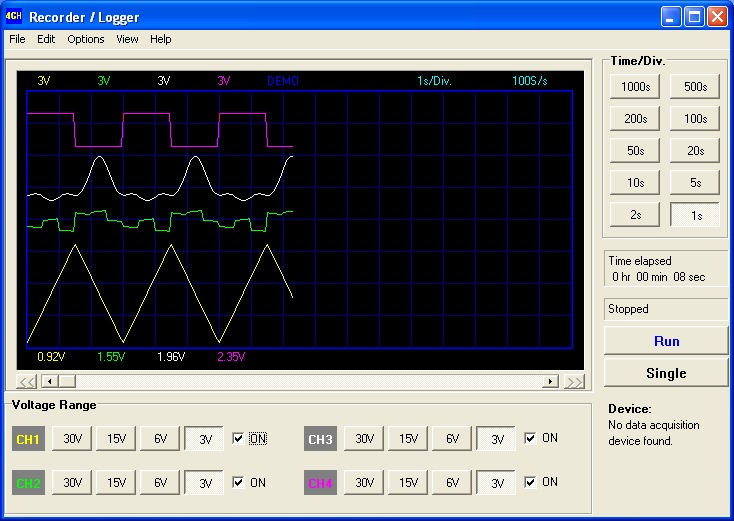Set CH2 voltage range to 3V

[204, 483]
